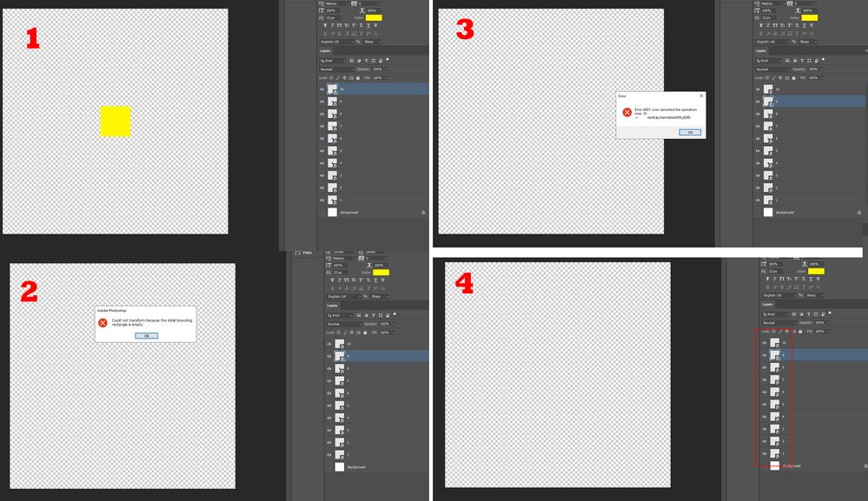Enable Superscript in screenshot 1's Character panel

tap(354, 25)
